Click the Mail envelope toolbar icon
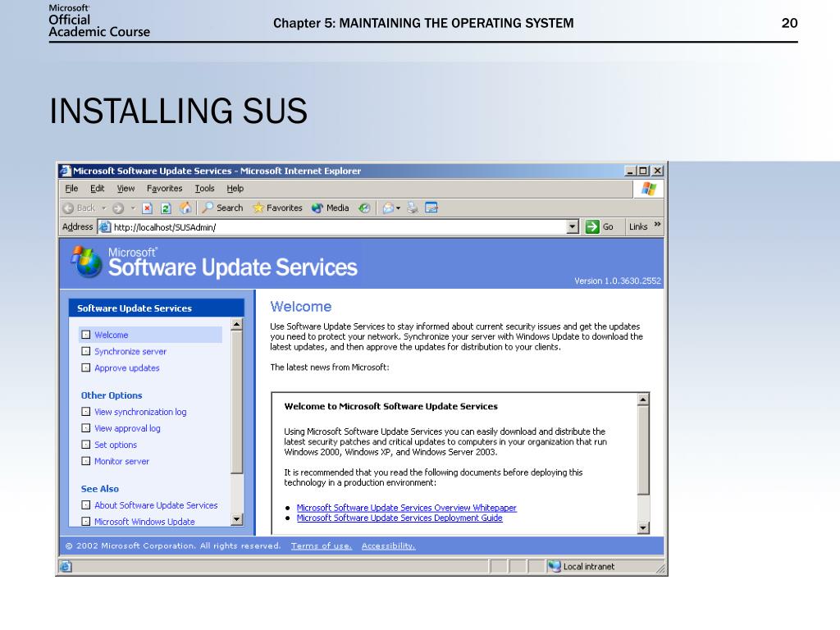840x630 pixels. pyautogui.click(x=388, y=208)
